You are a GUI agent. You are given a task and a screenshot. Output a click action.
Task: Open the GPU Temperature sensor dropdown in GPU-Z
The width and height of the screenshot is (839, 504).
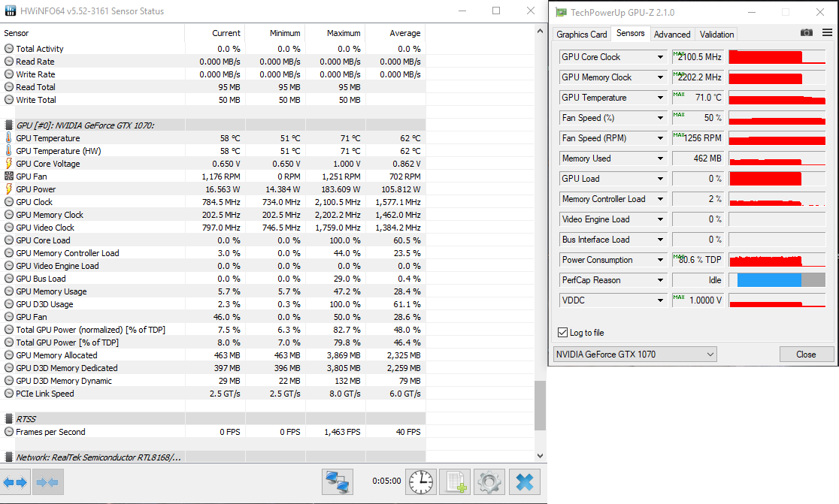tap(660, 98)
